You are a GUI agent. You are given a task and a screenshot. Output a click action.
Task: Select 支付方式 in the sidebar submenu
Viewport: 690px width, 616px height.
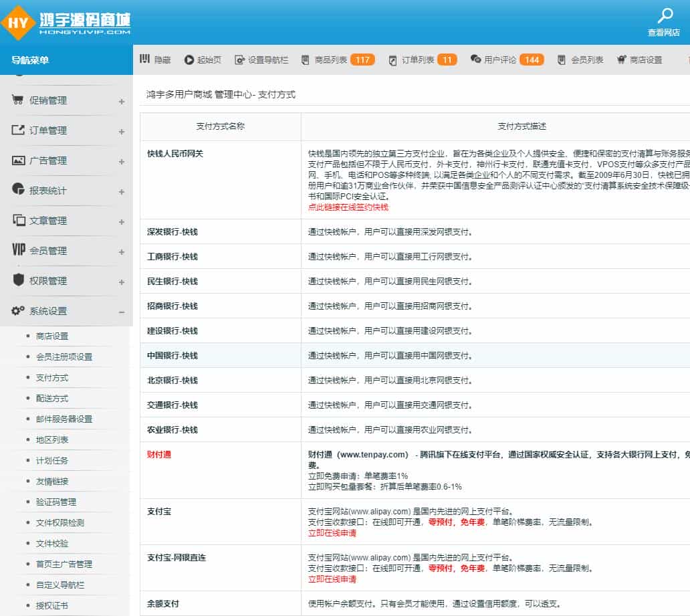tap(52, 378)
